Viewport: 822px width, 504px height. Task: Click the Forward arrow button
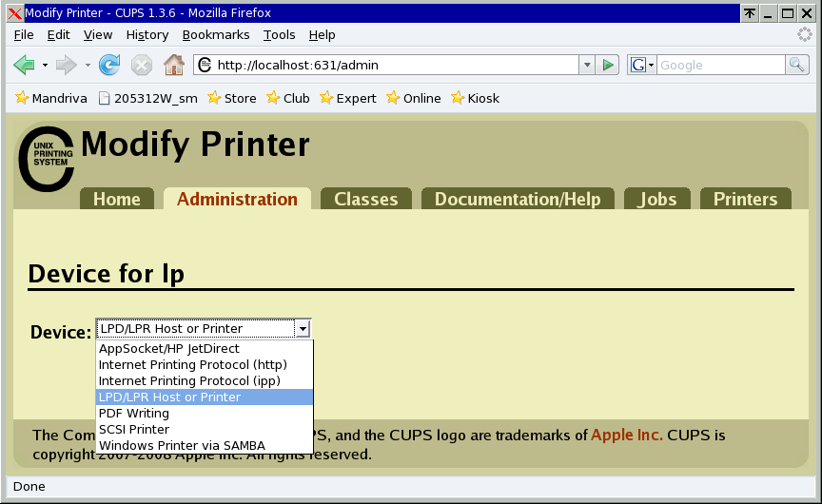click(x=66, y=65)
